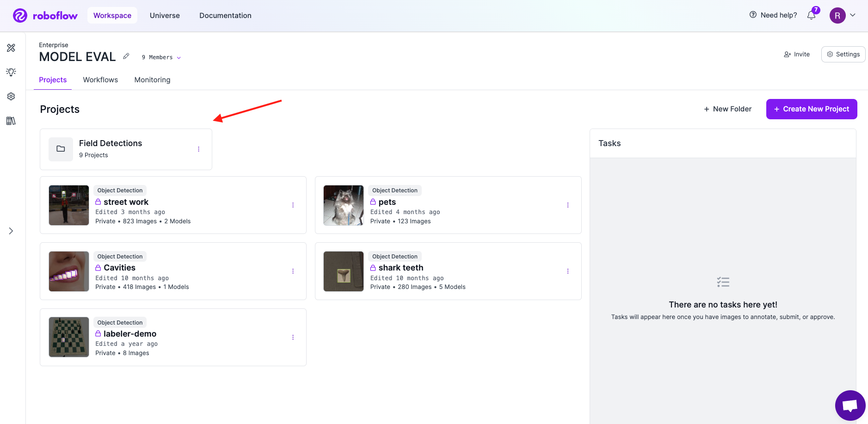This screenshot has width=868, height=424.
Task: Open the Universe menu item
Action: pyautogui.click(x=165, y=15)
